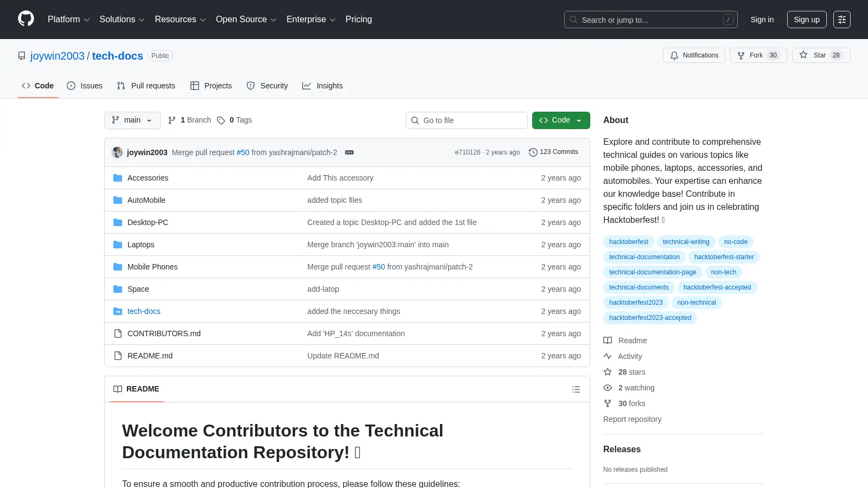The width and height of the screenshot is (868, 488).
Task: Click Report repository link
Action: pos(632,419)
